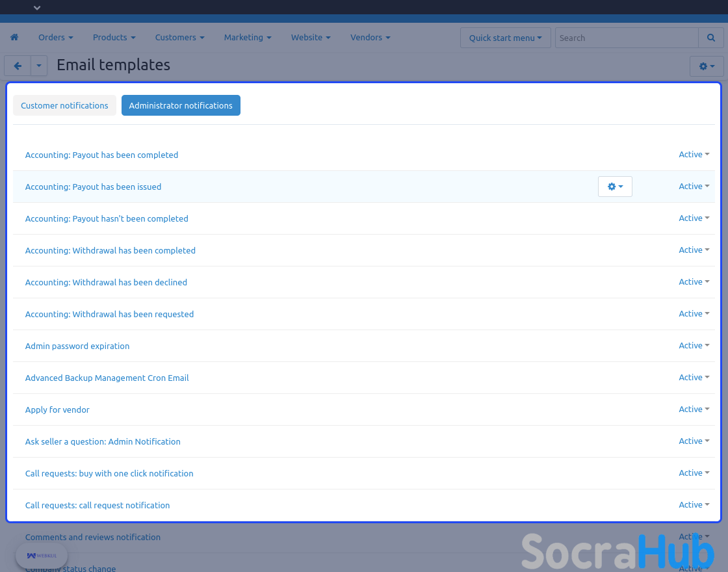Open gear menu for Payout has been issued
This screenshot has height=572, width=728.
[615, 187]
